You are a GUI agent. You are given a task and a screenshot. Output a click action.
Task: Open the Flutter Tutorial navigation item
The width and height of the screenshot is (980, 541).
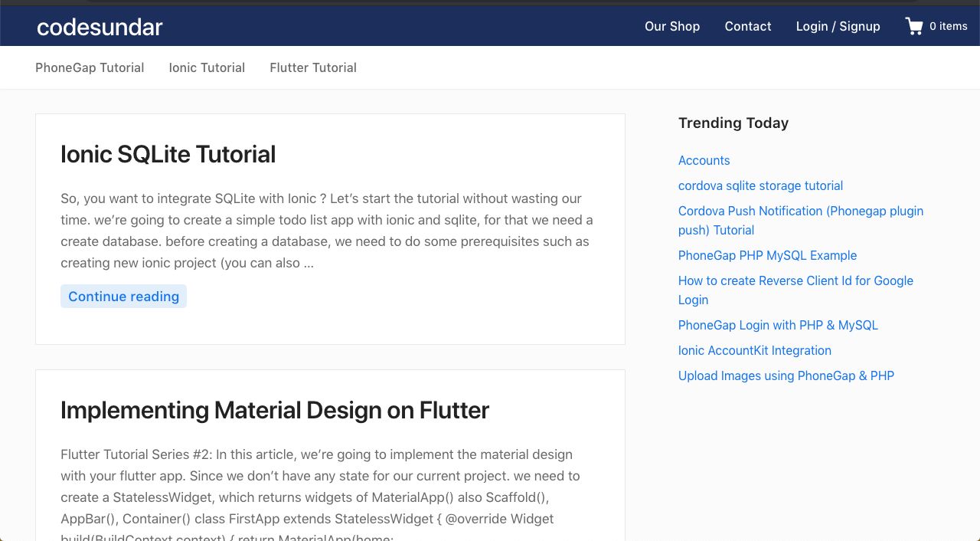[312, 67]
